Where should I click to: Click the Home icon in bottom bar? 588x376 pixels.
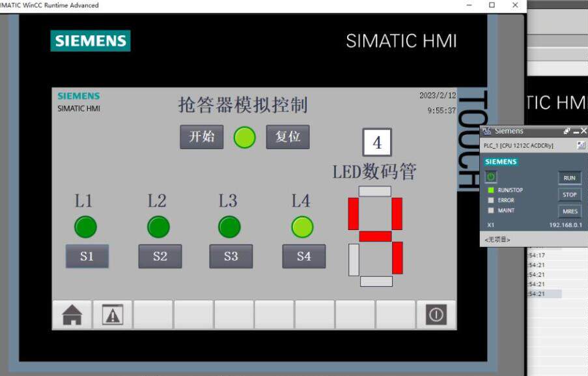point(72,315)
